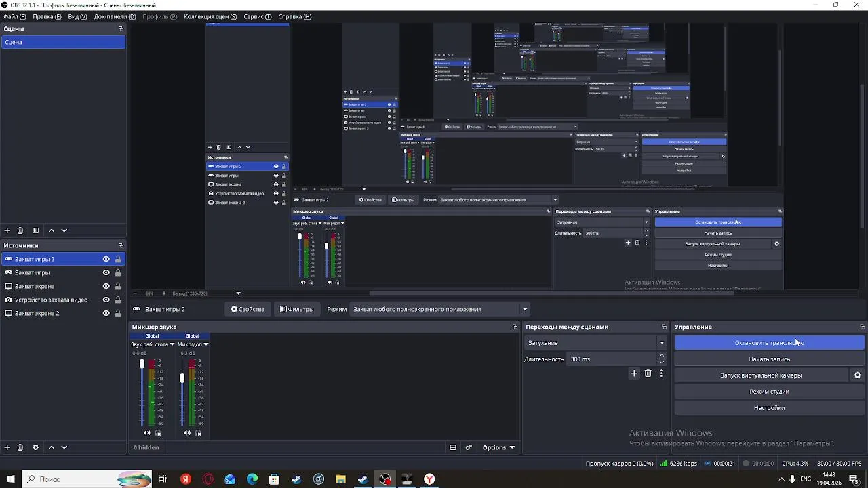Add a new source with plus icon
The image size is (868, 488).
7,447
